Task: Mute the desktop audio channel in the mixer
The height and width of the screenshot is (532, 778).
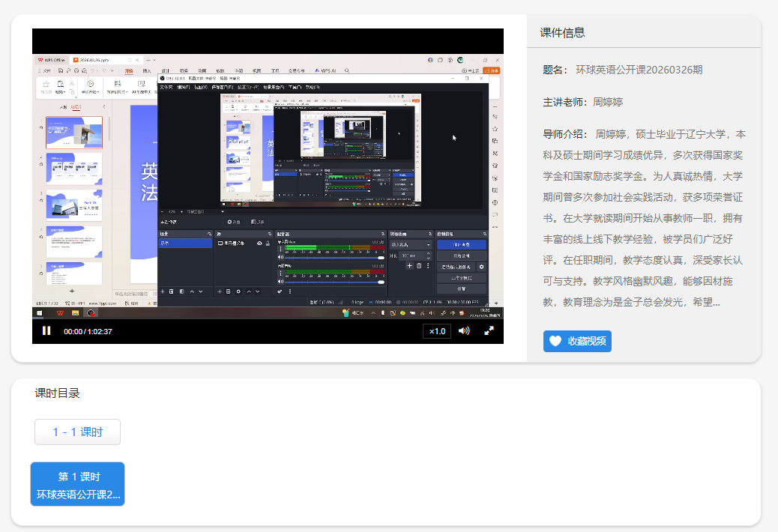Action: point(282,281)
